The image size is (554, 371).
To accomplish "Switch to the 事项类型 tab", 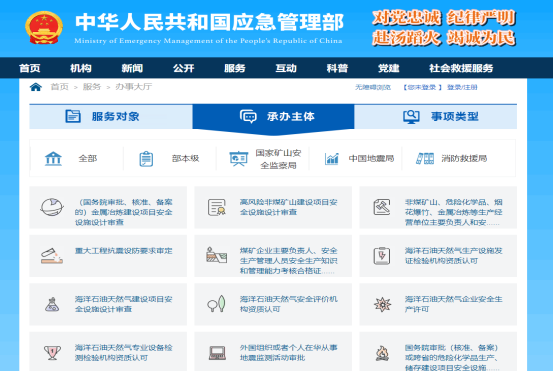I will pos(436,117).
